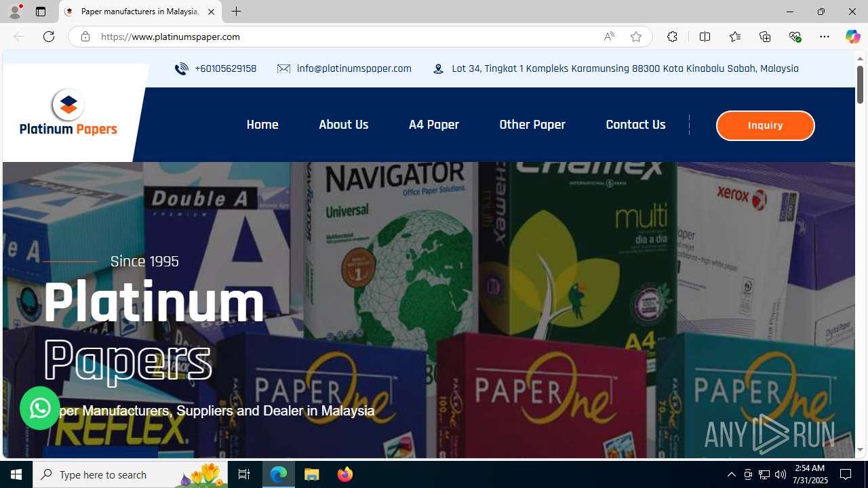Open the Windows Start menu
The height and width of the screenshot is (488, 868).
point(16,474)
